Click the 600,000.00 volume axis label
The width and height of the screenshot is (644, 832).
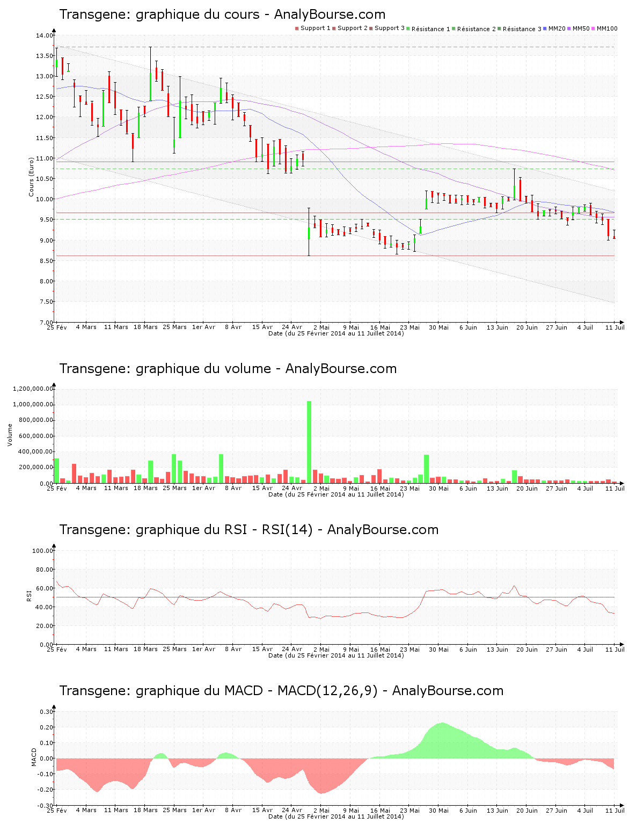[35, 436]
